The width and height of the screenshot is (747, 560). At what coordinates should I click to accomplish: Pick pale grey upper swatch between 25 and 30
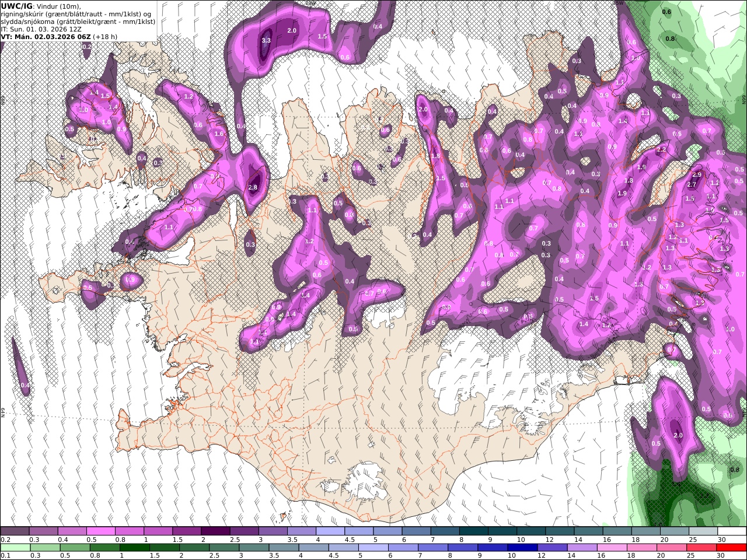point(703,531)
